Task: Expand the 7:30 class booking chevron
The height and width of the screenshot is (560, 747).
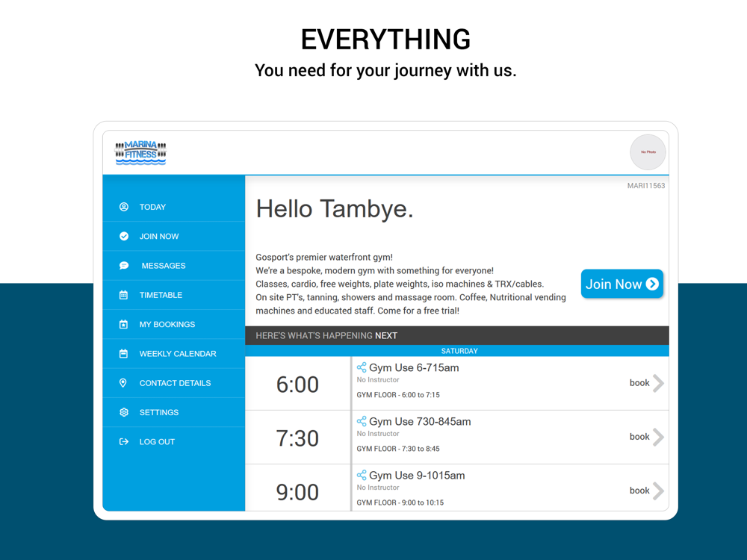Action: click(658, 437)
